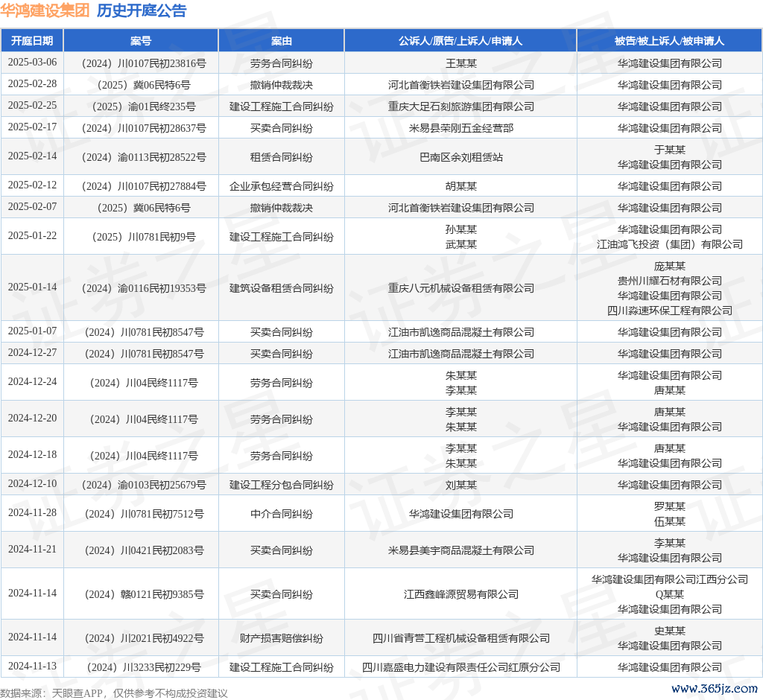Select the date cell 2024-11-21
Image resolution: width=763 pixels, height=700 pixels.
pyautogui.click(x=32, y=549)
